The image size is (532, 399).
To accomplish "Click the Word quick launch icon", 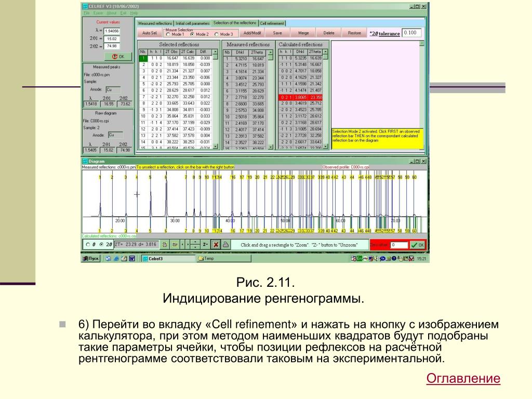I will point(132,259).
